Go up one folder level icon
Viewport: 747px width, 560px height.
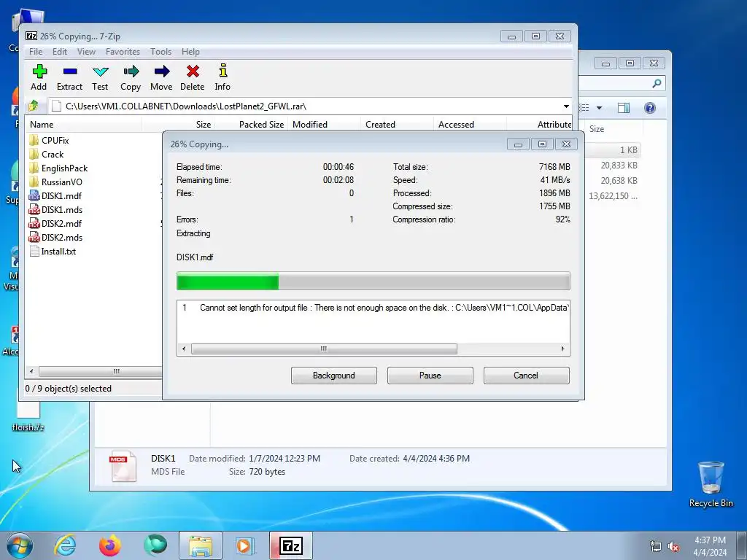34,106
